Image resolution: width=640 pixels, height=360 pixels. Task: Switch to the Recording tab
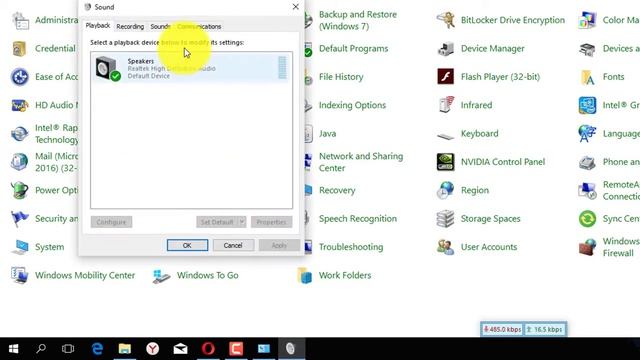[130, 27]
